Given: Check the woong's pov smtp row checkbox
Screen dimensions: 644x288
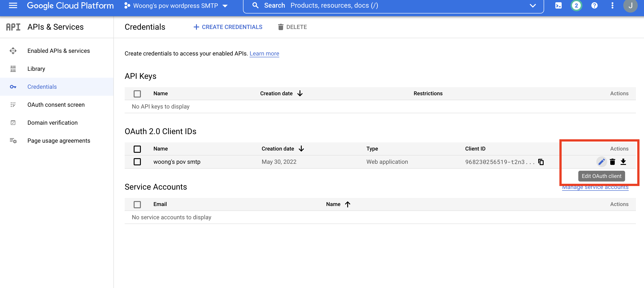Looking at the screenshot, I should tap(137, 162).
